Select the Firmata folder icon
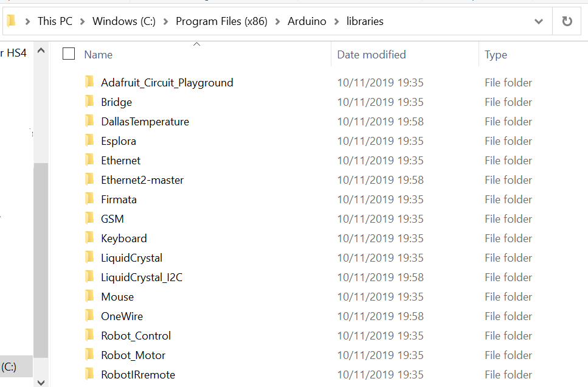 (x=89, y=199)
